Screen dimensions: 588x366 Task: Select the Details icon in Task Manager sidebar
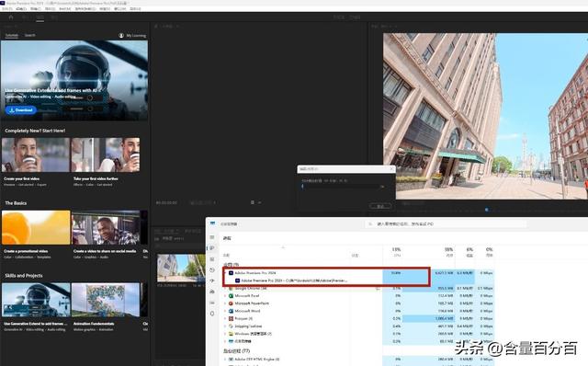[212, 303]
